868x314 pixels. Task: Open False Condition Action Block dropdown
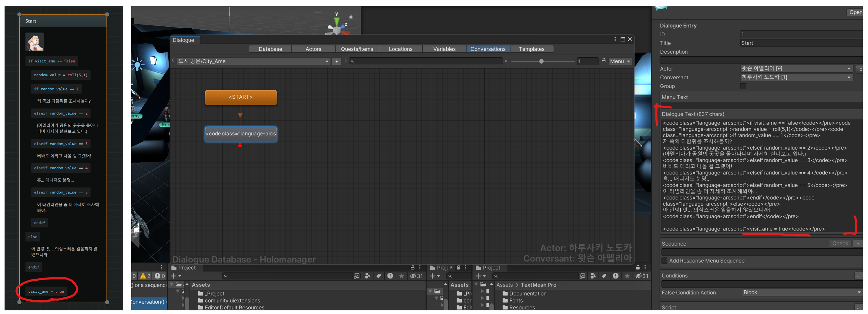802,293
